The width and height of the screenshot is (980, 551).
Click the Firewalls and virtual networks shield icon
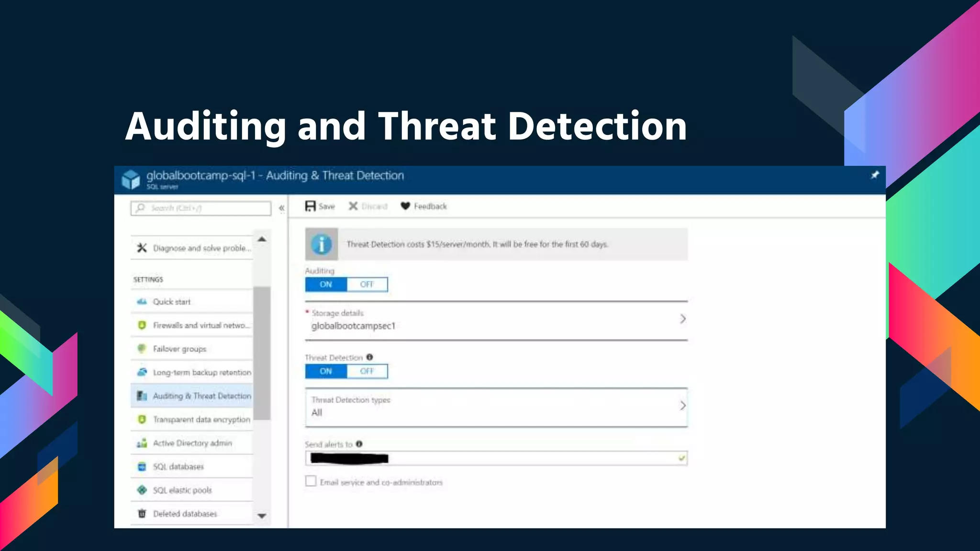[142, 325]
